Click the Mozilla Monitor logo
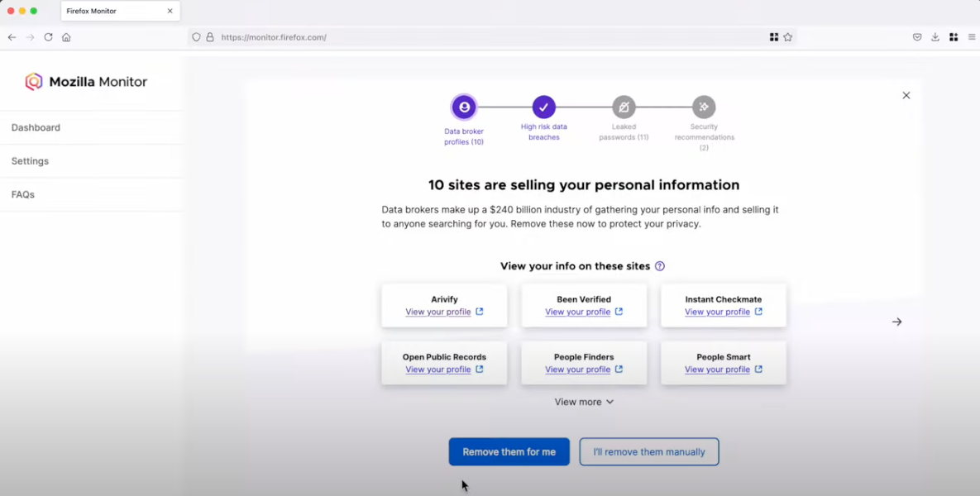The width and height of the screenshot is (980, 496). [x=85, y=81]
